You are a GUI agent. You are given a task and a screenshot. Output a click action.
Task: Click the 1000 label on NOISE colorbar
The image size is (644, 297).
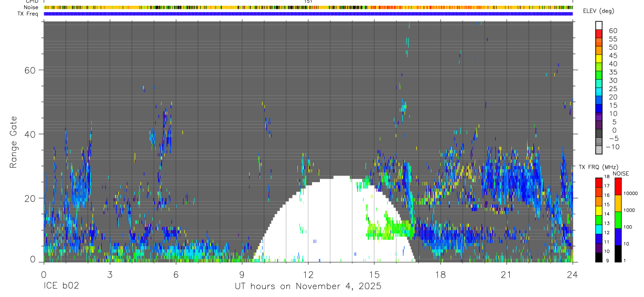click(630, 211)
